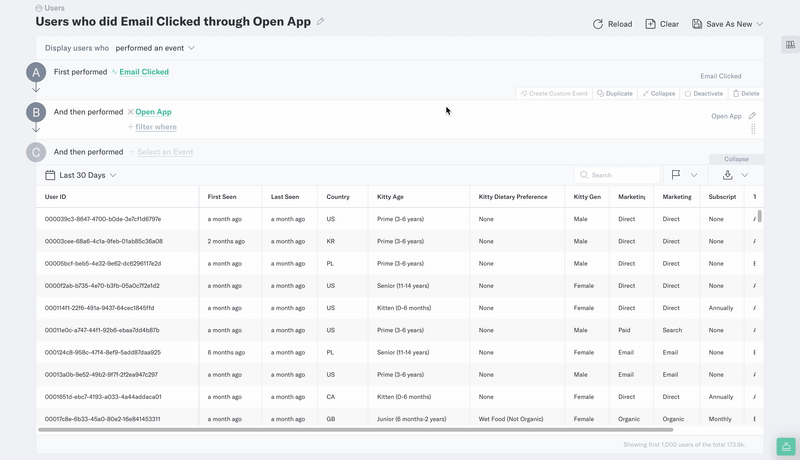Open the side panel layout icon
This screenshot has height=460, width=800.
(790, 45)
